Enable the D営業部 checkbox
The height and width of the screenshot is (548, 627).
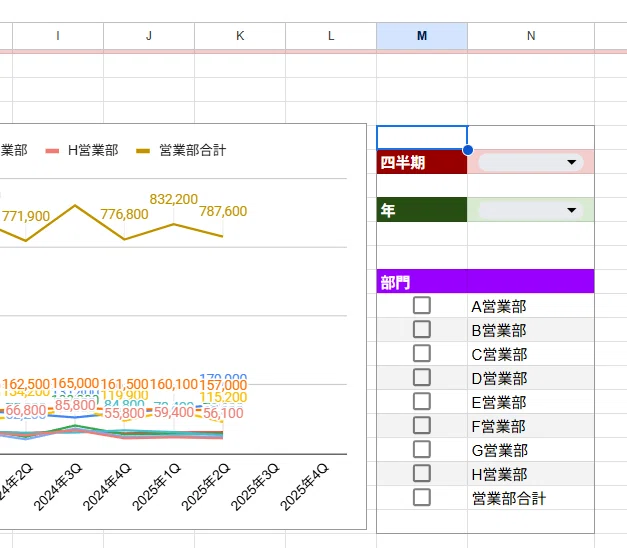point(422,378)
